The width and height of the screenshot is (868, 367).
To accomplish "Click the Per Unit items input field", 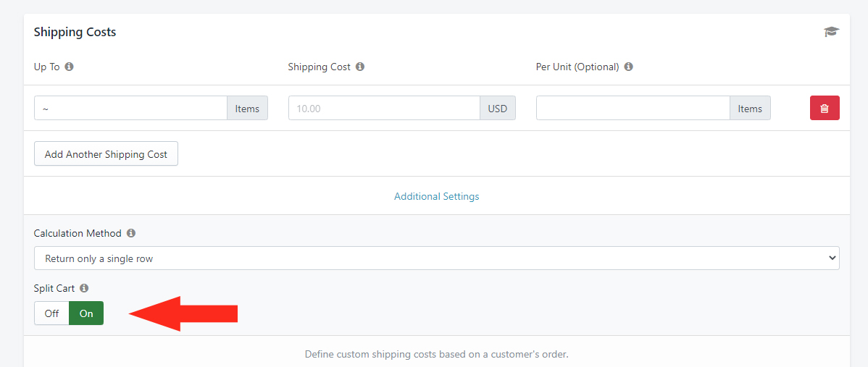I will (633, 109).
